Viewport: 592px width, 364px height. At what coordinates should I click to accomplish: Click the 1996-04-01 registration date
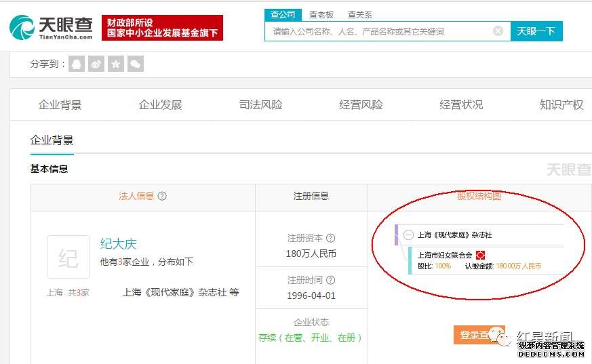pyautogui.click(x=311, y=296)
